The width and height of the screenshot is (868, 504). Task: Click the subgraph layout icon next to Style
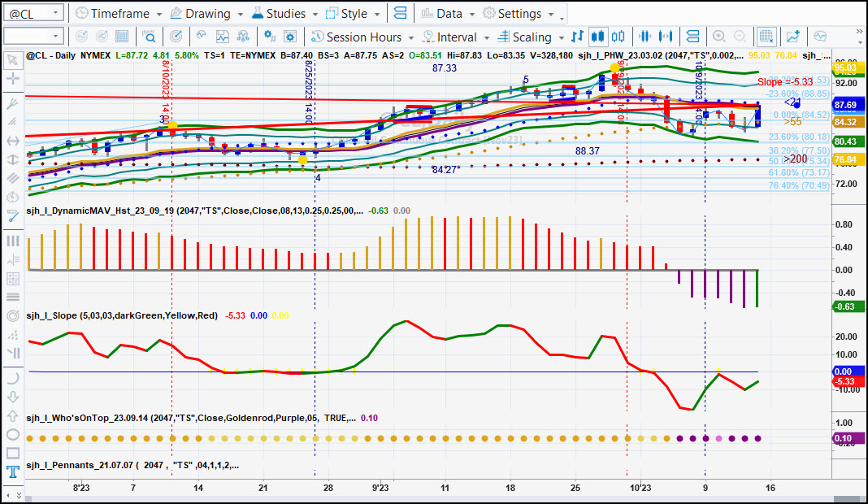pos(400,13)
